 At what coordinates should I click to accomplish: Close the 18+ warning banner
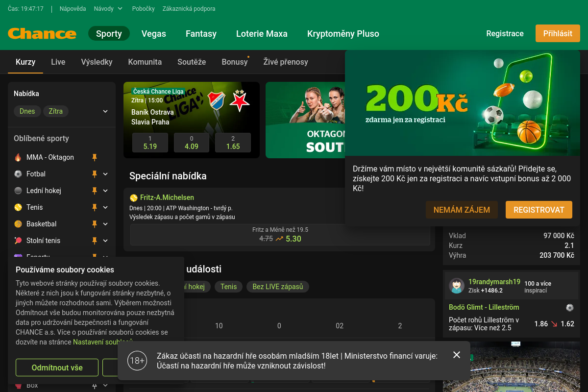(457, 355)
